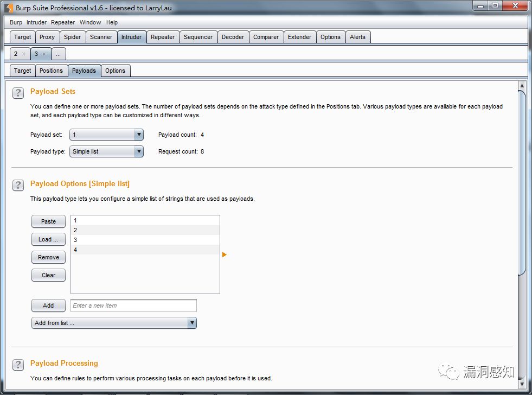Click the Add button

click(x=48, y=305)
